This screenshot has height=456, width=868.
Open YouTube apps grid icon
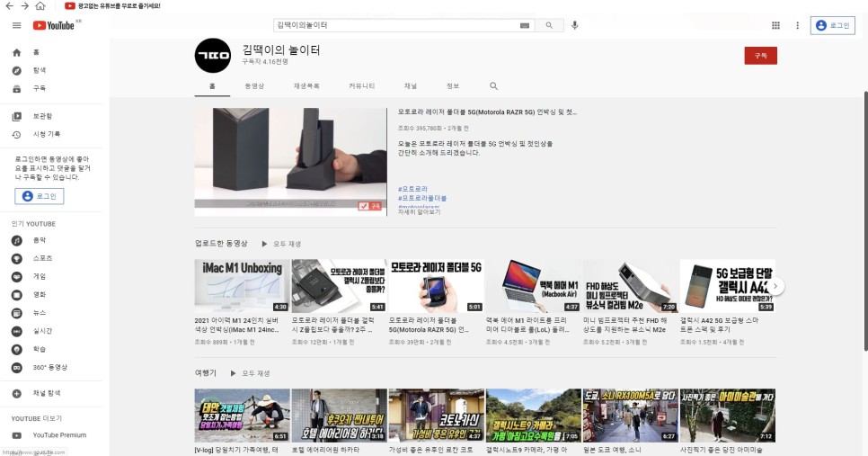tap(775, 25)
